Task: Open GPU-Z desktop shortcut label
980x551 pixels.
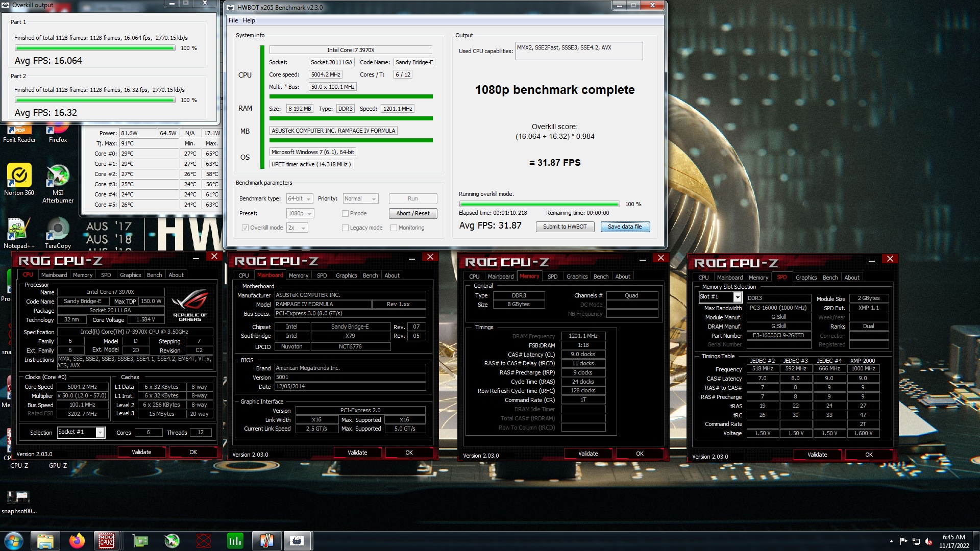Action: (x=58, y=465)
